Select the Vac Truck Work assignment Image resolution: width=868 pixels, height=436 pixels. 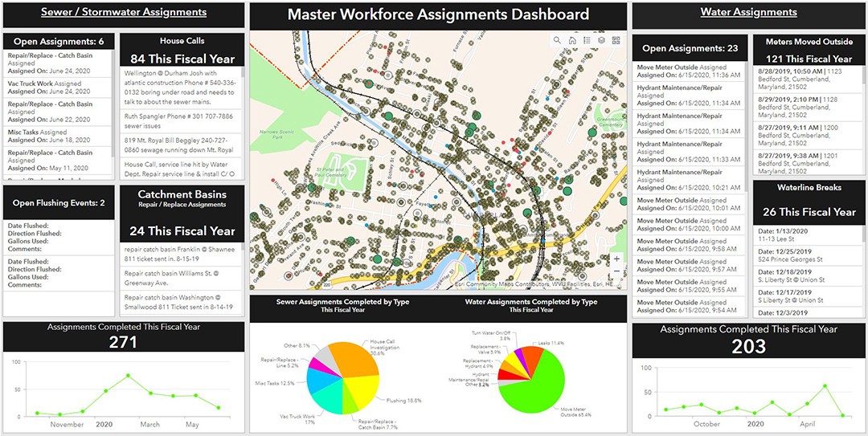point(58,88)
